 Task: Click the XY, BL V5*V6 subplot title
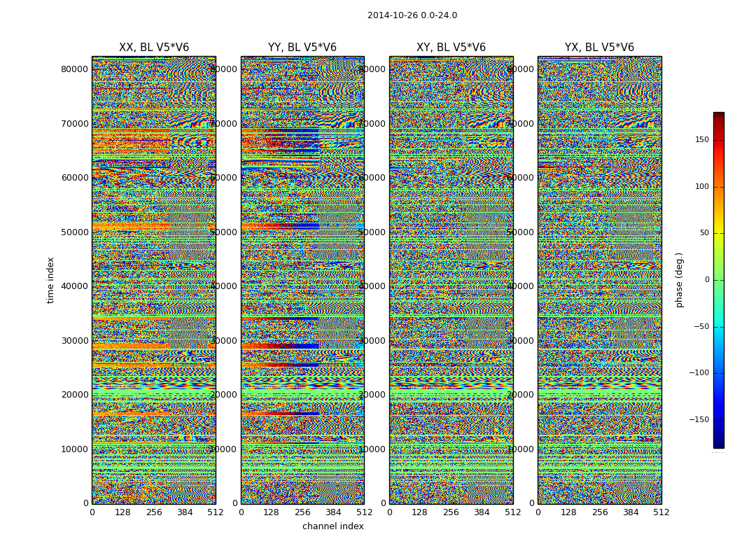[x=451, y=48]
